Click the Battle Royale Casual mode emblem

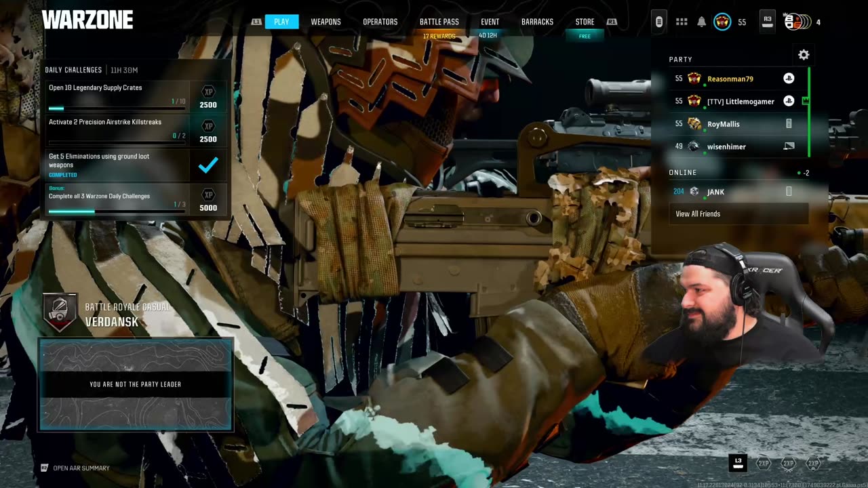click(60, 312)
